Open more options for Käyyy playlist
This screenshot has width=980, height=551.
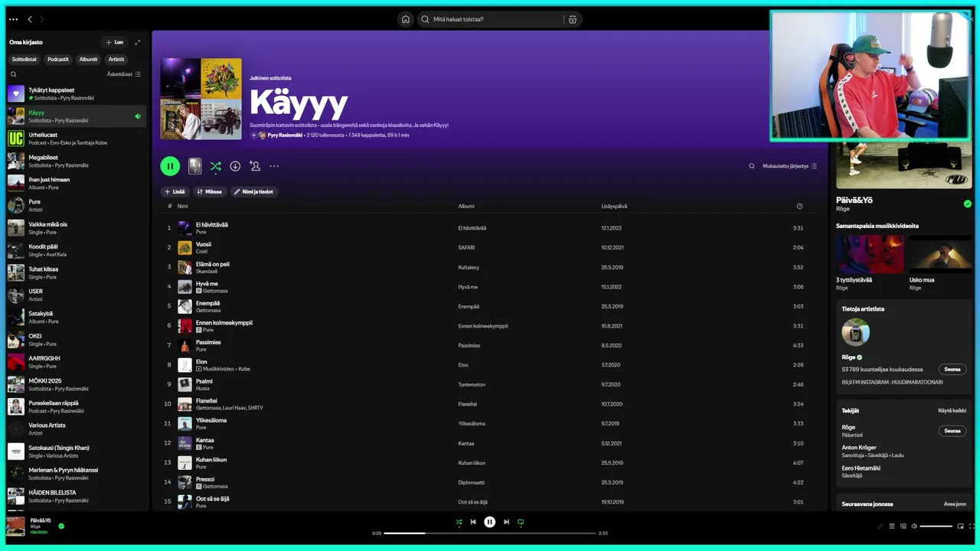[274, 166]
